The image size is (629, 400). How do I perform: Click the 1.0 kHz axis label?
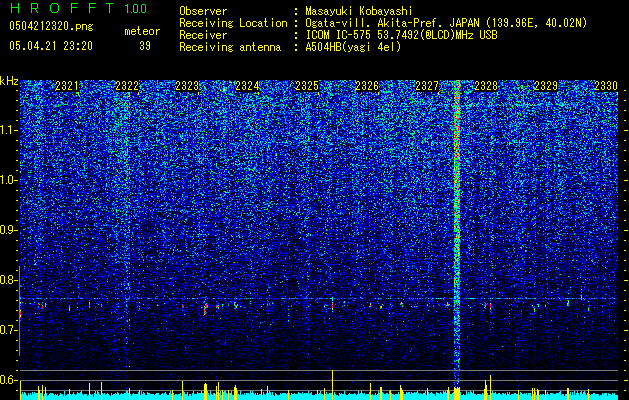coord(9,181)
